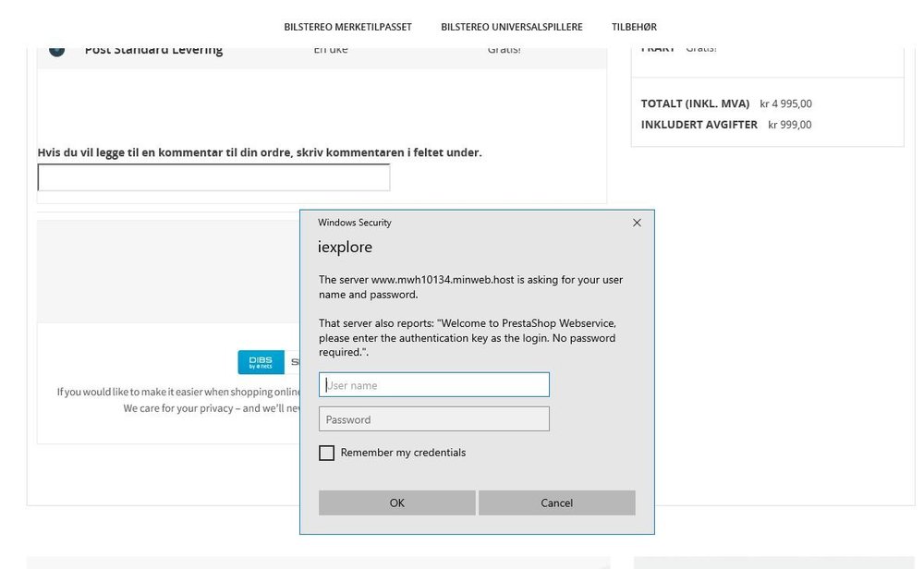Select the Password field in the dialog
The image size is (924, 569).
433,418
